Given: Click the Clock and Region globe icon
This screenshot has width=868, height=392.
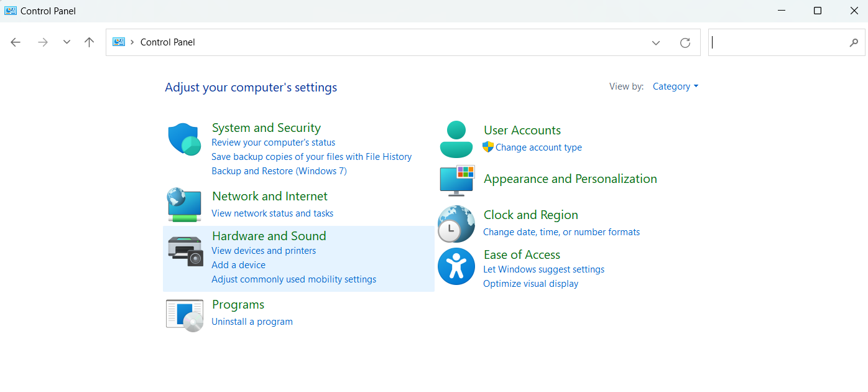Looking at the screenshot, I should [x=456, y=224].
